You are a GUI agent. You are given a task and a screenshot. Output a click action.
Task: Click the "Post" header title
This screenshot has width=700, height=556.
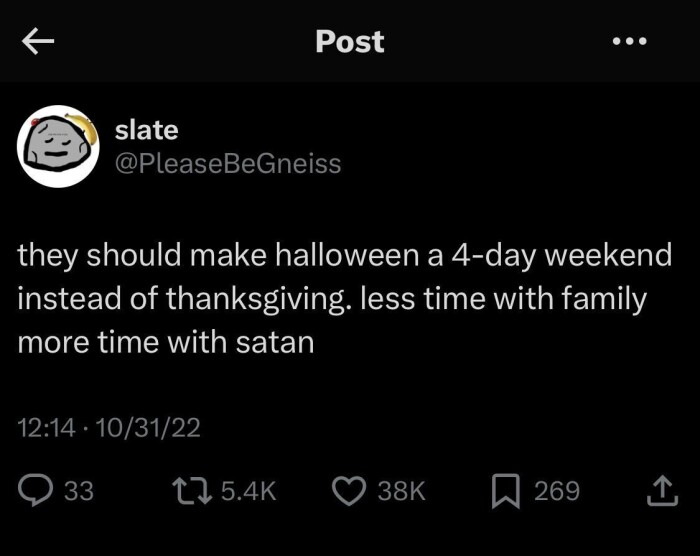pyautogui.click(x=349, y=41)
